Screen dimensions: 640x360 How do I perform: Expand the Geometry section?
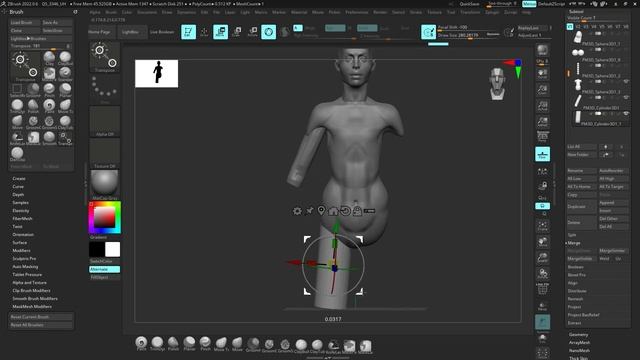pos(579,335)
